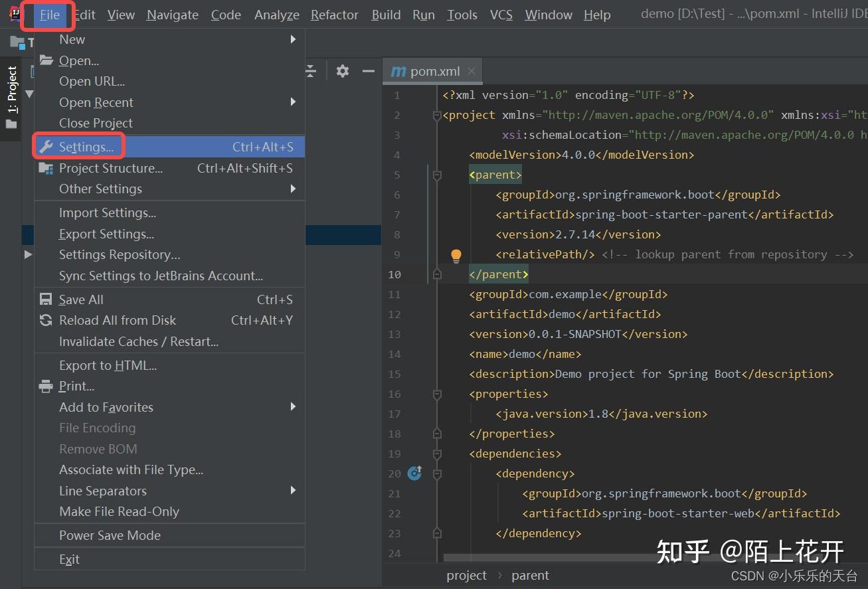Expand the Open Recent submenu
The height and width of the screenshot is (589, 868).
click(x=169, y=102)
